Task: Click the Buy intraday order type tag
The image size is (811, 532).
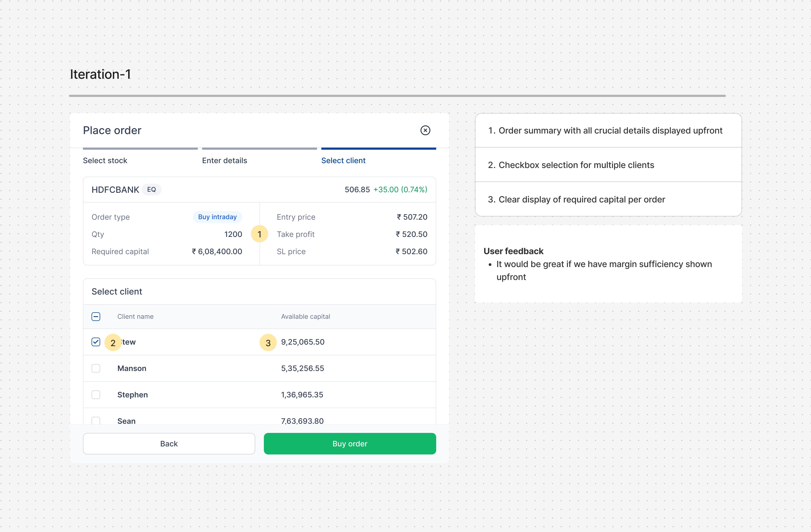Action: (x=217, y=217)
